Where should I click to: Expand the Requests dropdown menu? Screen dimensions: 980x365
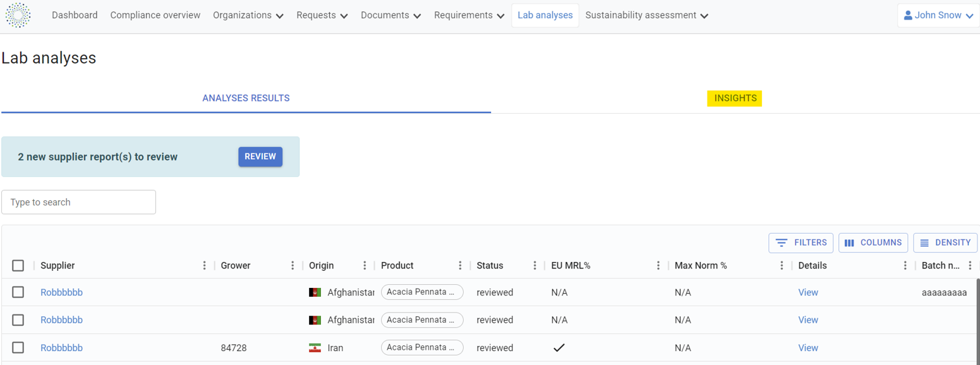click(322, 15)
